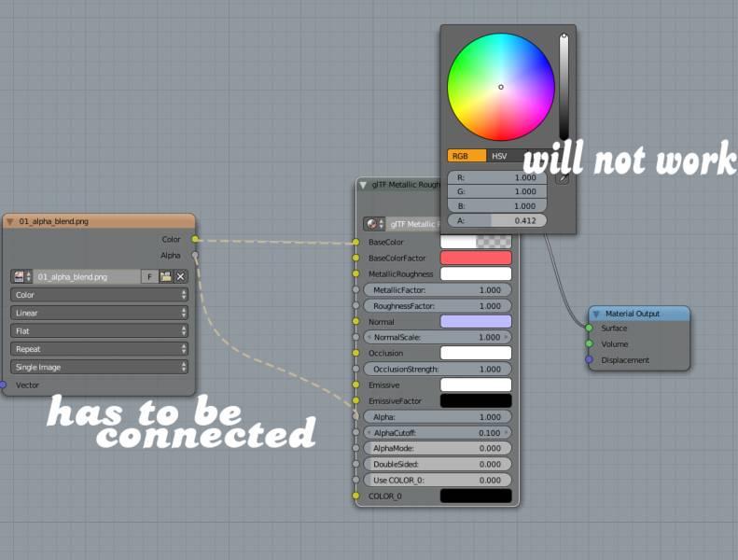This screenshot has height=560, width=738.
Task: Collapse the glTF Metallic Roughness node
Action: click(x=363, y=185)
